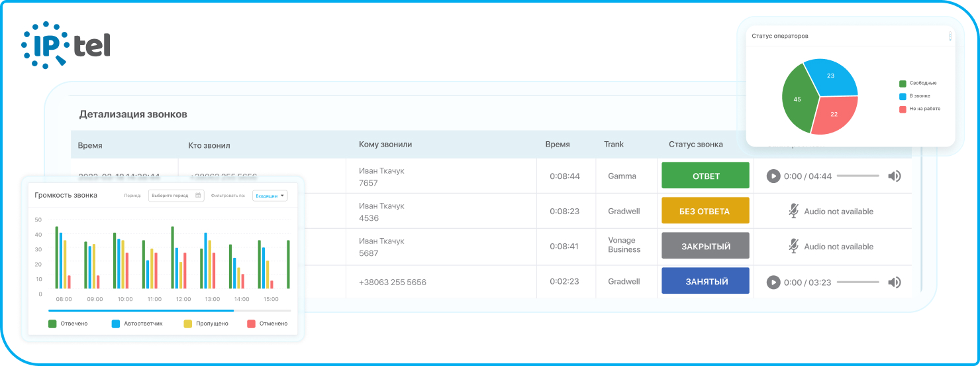Click the IPtel logo
980x366 pixels.
click(x=66, y=44)
